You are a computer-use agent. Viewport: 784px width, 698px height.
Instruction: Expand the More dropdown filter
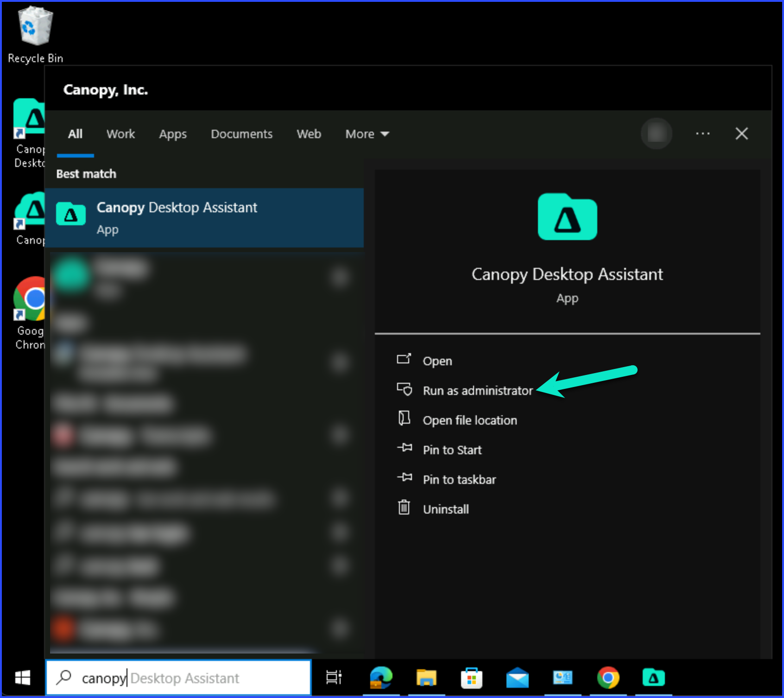pyautogui.click(x=367, y=134)
